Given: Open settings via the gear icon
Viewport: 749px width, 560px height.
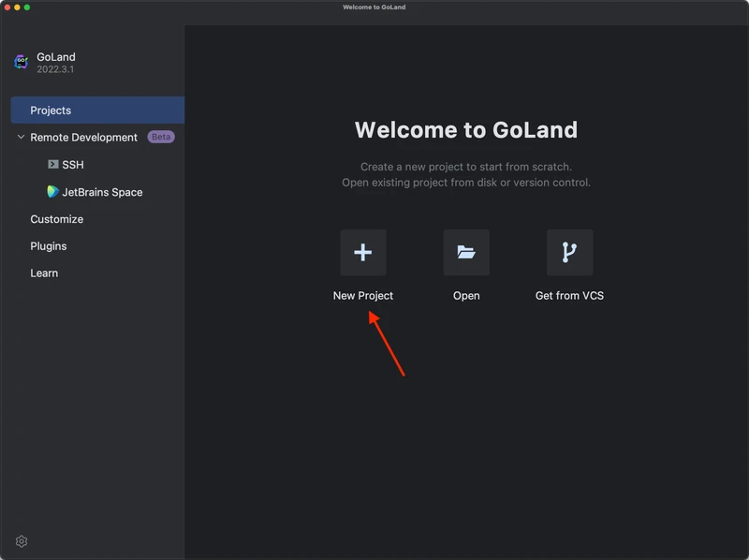Looking at the screenshot, I should (22, 541).
